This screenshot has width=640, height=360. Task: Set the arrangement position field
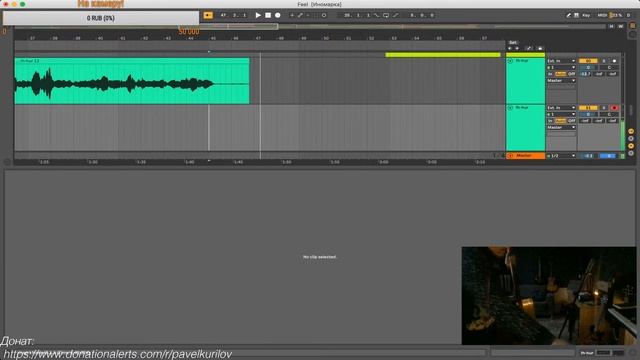pos(234,15)
